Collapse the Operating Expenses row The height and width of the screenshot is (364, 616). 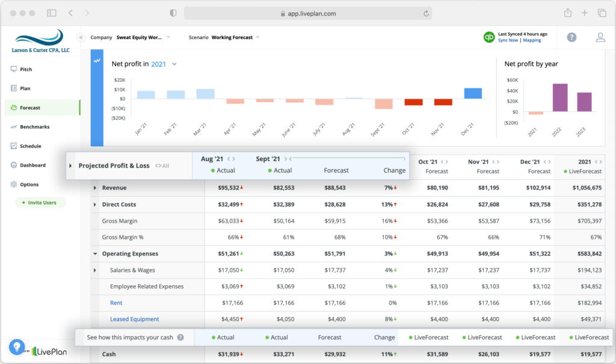94,254
